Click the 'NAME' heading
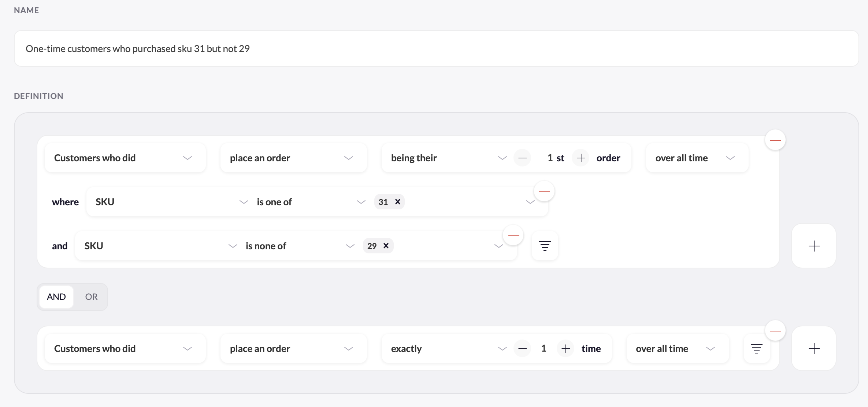868x407 pixels. tap(26, 10)
